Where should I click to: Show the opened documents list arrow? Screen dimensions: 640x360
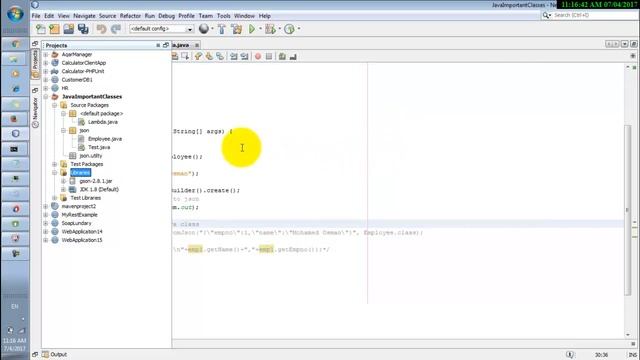(x=624, y=44)
